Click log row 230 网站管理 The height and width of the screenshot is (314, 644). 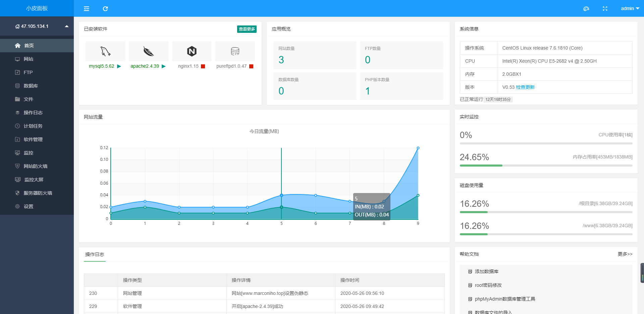tap(264, 293)
